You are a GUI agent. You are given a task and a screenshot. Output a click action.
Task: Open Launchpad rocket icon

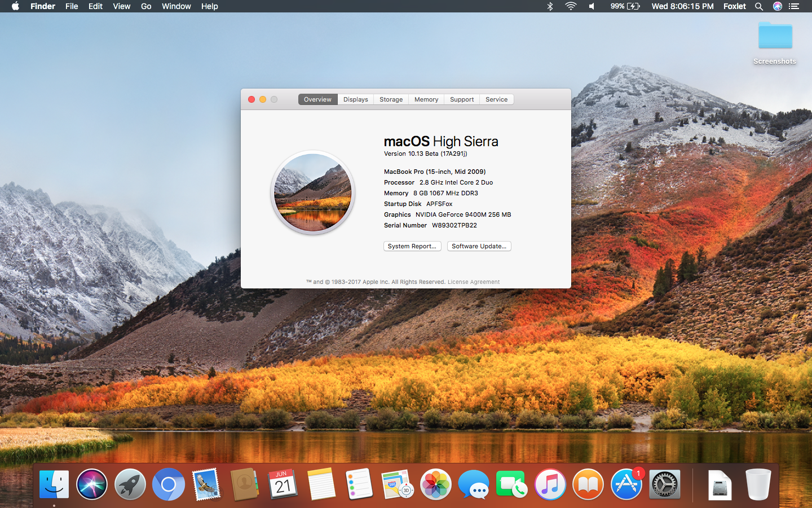(130, 484)
